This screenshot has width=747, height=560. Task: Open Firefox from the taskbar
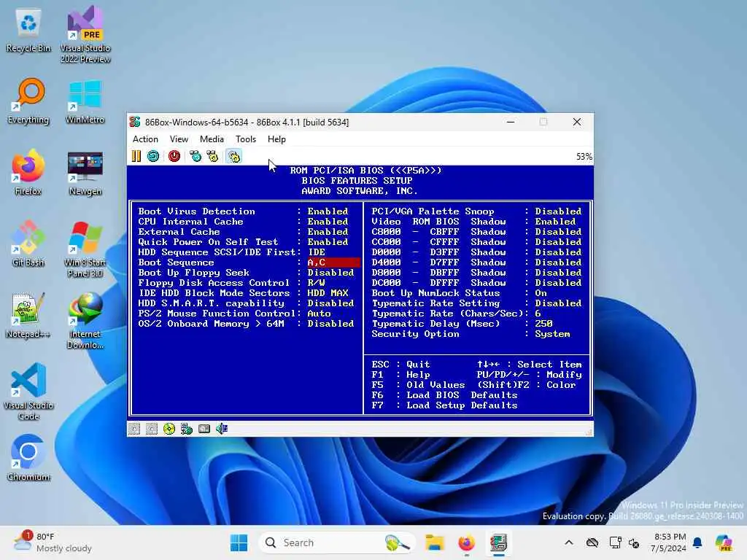pyautogui.click(x=466, y=542)
